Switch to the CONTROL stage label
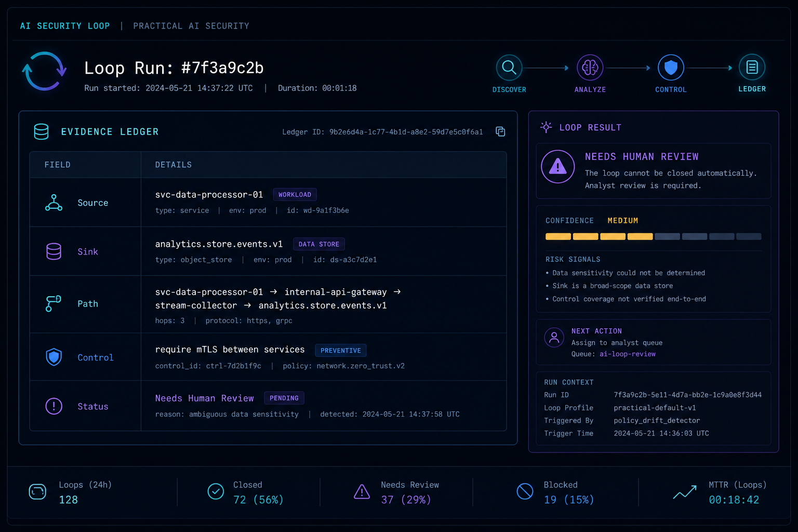 671,89
